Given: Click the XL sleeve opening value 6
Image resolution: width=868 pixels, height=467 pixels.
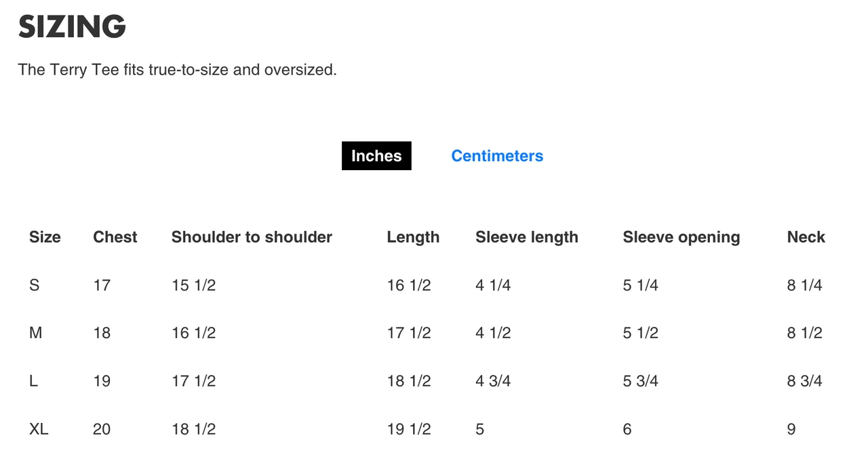Looking at the screenshot, I should point(627,429).
